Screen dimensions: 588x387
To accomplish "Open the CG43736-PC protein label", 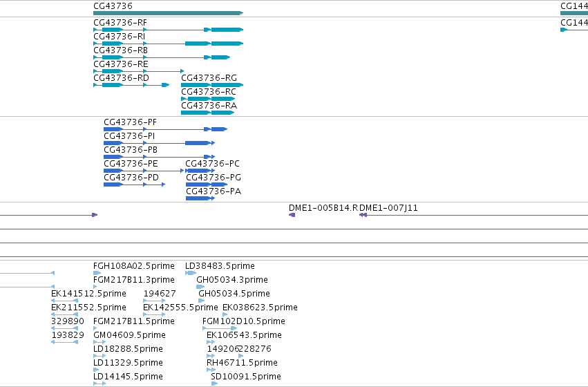I will 213,164.
